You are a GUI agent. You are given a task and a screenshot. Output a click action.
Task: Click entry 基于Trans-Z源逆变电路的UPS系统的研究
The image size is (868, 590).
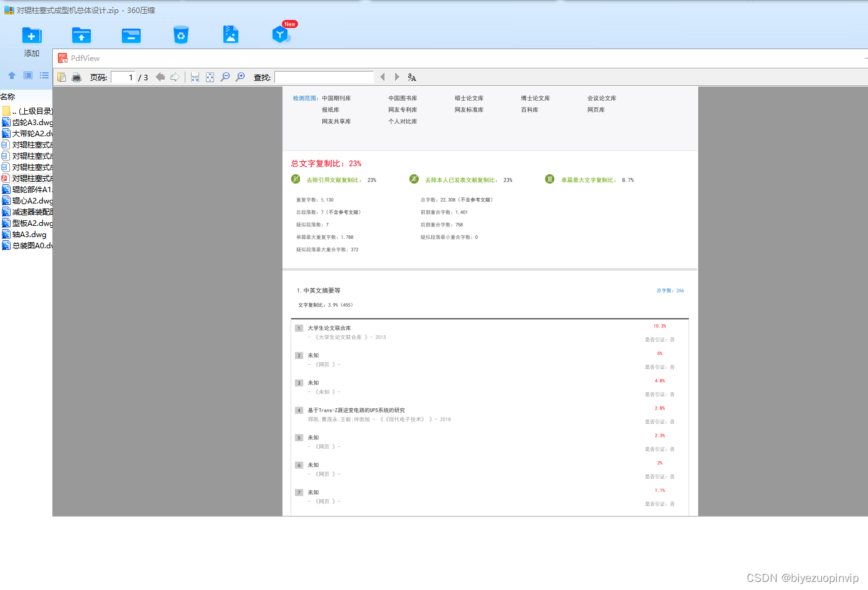(x=356, y=410)
